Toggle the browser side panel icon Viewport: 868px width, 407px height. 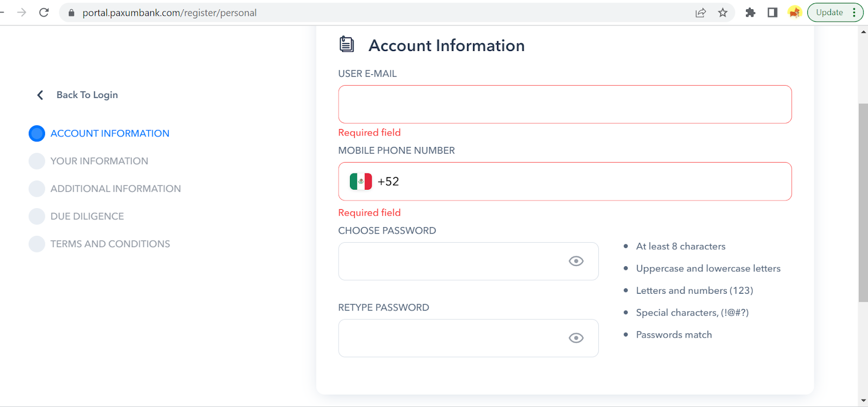click(x=773, y=12)
